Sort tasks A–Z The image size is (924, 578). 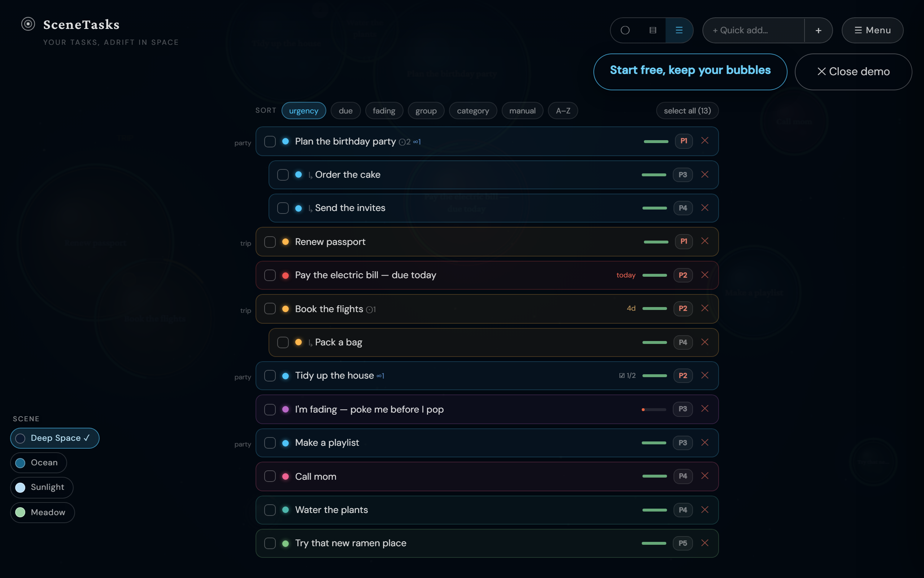click(563, 111)
